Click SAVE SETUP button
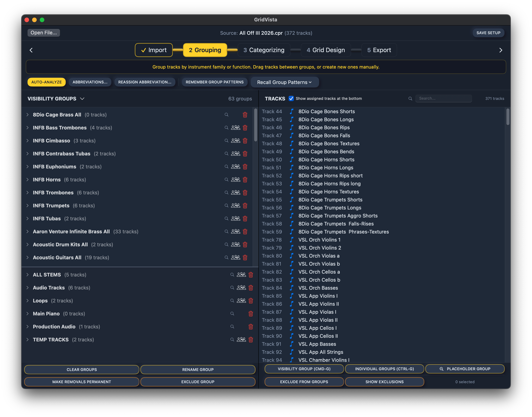The image size is (532, 417). [488, 33]
